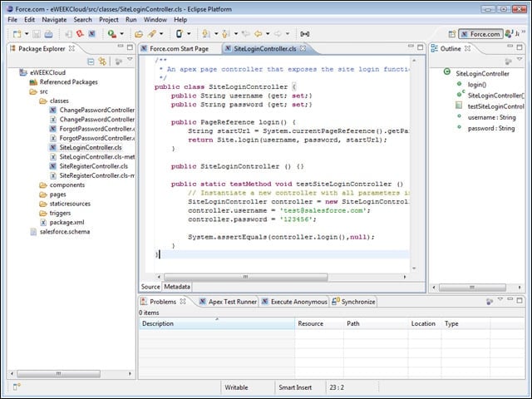This screenshot has height=399, width=532.
Task: Close the Outline view
Action: tap(467, 48)
